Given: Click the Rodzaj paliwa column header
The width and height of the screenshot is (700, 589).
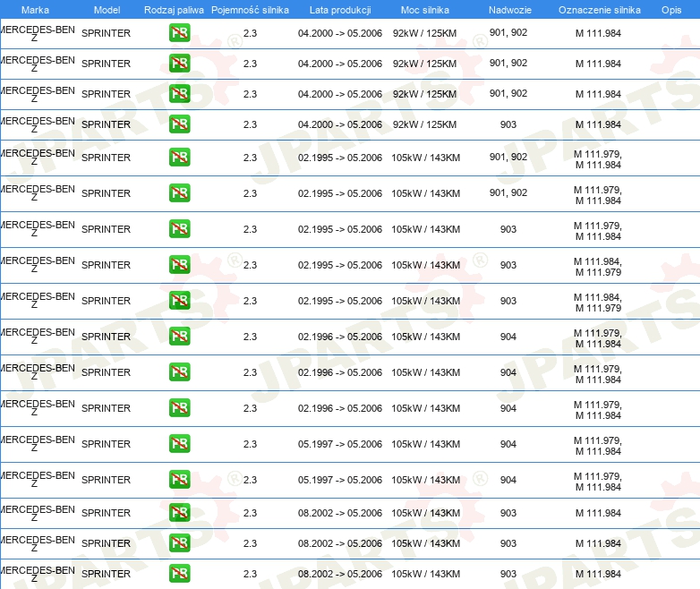Looking at the screenshot, I should [x=174, y=10].
